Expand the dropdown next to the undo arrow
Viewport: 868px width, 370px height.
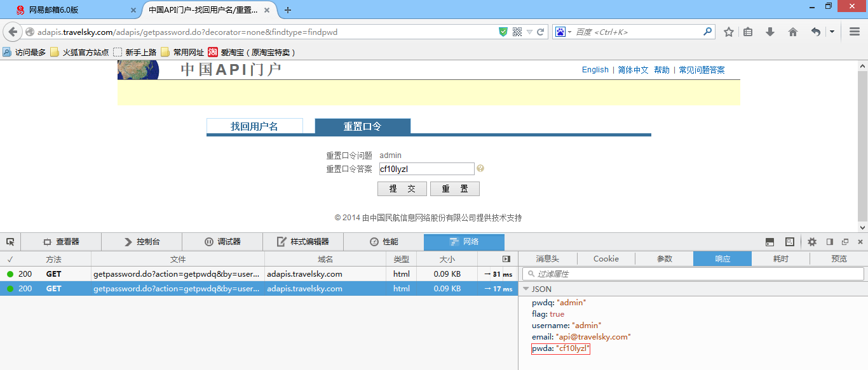(x=832, y=32)
